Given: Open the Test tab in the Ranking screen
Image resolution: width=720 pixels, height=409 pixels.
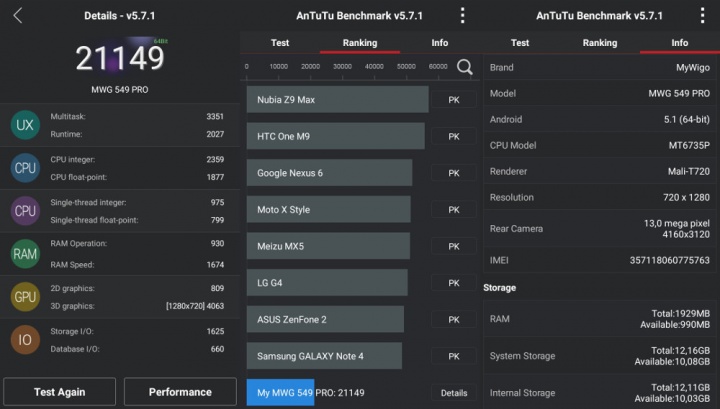Looking at the screenshot, I should pyautogui.click(x=280, y=43).
